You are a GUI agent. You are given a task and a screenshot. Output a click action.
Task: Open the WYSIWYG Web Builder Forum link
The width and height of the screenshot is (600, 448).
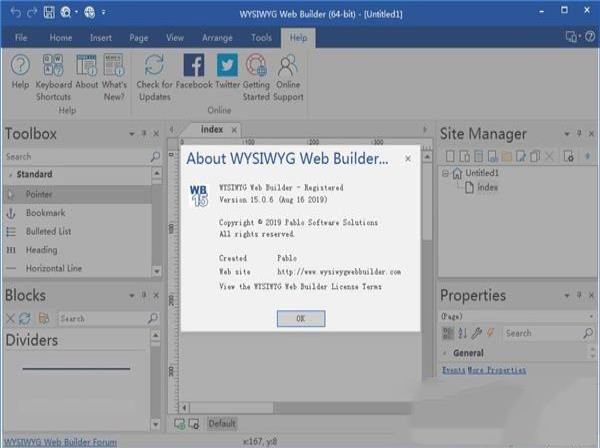[60, 442]
